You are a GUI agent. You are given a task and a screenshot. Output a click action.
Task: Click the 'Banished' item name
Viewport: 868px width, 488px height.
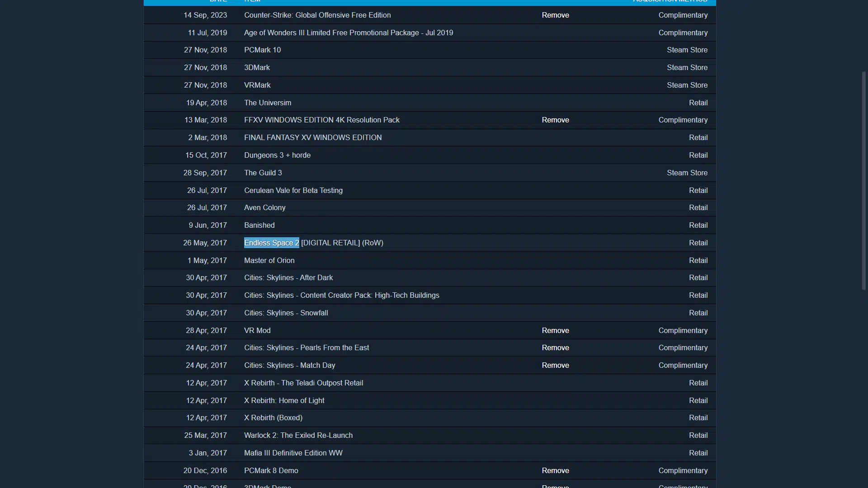[259, 225]
